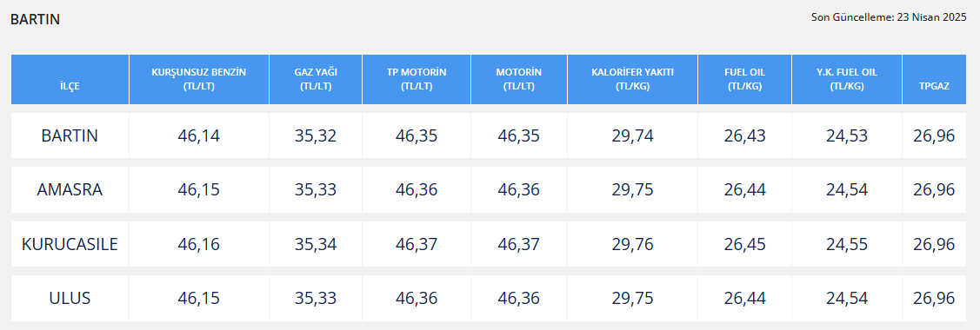
Task: Click the Y.K. FUEL OIL header
Action: (x=847, y=79)
